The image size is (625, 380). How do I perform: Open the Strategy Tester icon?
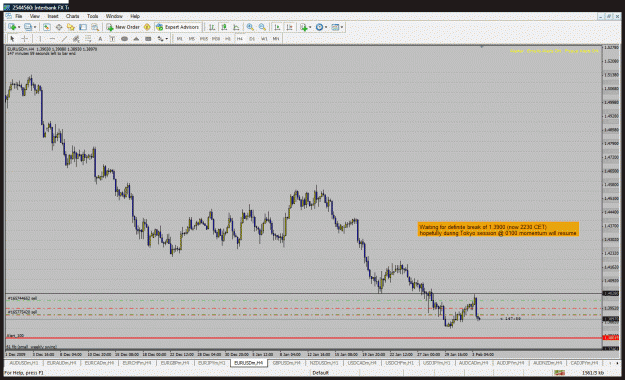94,27
